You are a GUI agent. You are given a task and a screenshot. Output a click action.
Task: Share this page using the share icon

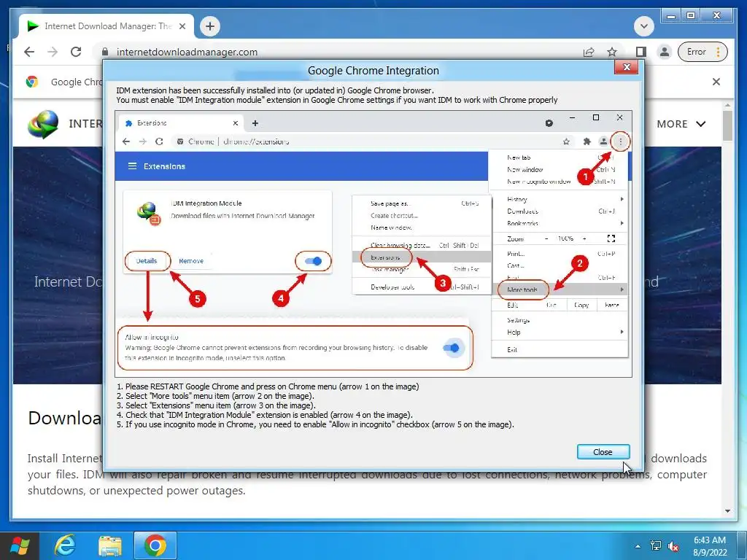[x=589, y=52]
